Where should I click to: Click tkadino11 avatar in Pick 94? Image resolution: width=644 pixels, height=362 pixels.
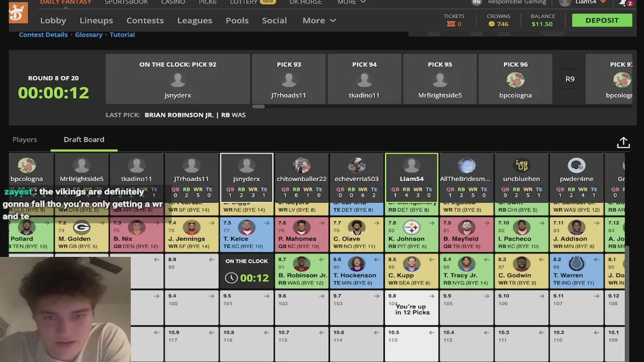[x=364, y=80]
